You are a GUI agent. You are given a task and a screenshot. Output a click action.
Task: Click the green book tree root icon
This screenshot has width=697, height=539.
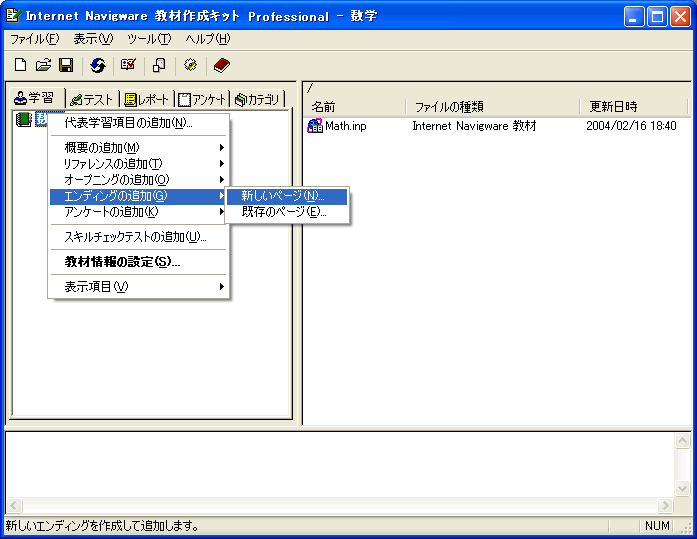[24, 120]
